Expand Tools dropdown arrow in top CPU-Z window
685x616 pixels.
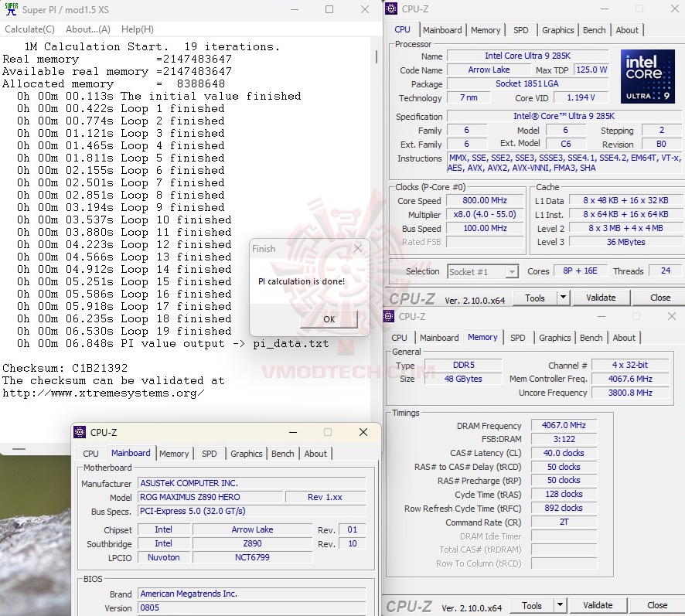point(563,298)
